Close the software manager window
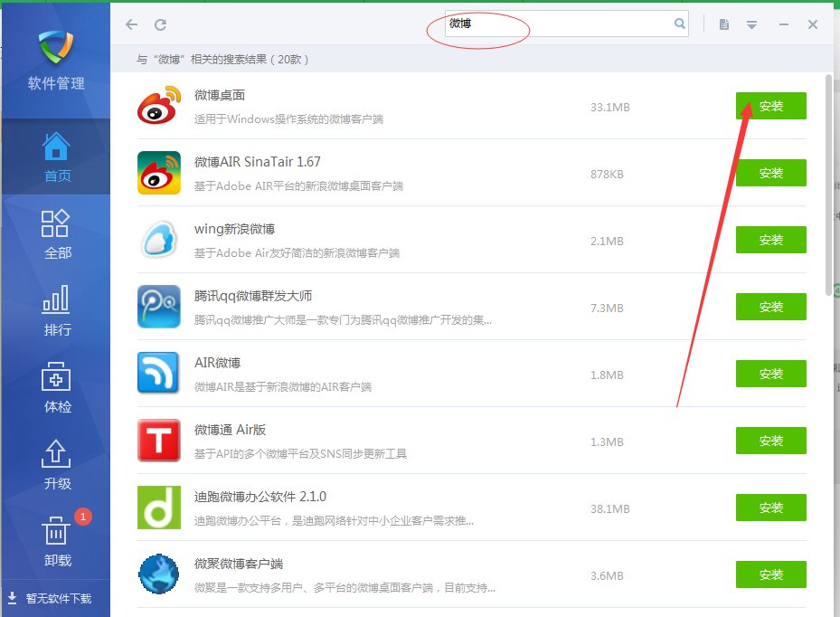840x617 pixels. click(x=813, y=24)
